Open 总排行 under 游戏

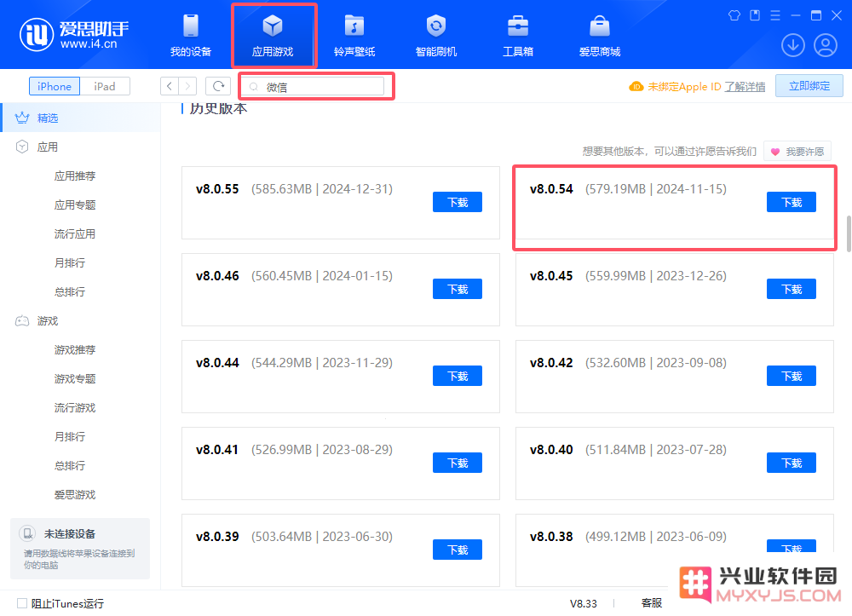coord(70,465)
